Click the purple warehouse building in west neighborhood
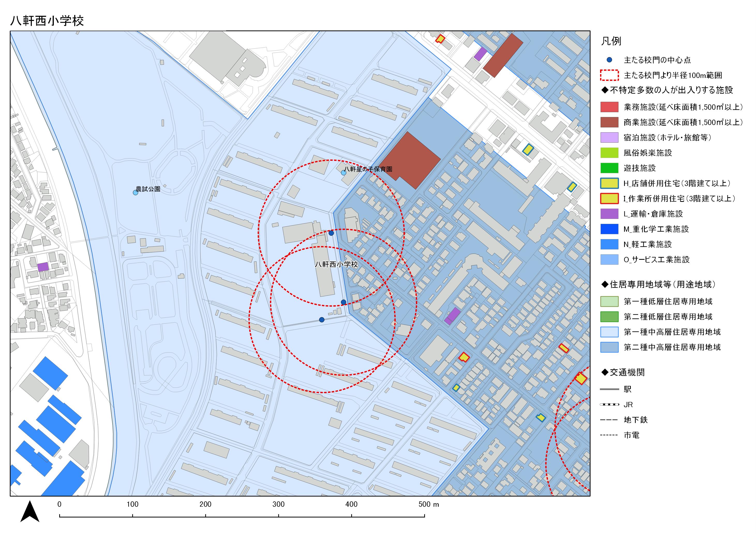Viewport: 756px width, 534px height. click(43, 267)
